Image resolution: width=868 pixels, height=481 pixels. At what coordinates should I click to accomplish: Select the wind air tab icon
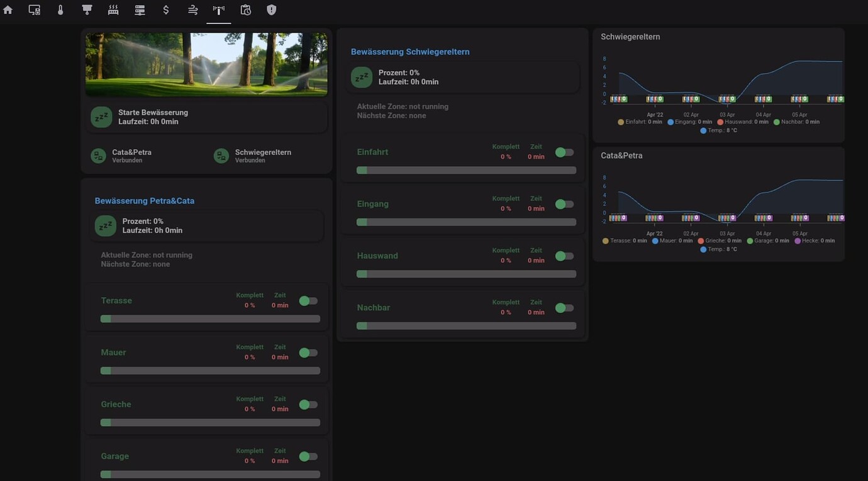point(192,9)
